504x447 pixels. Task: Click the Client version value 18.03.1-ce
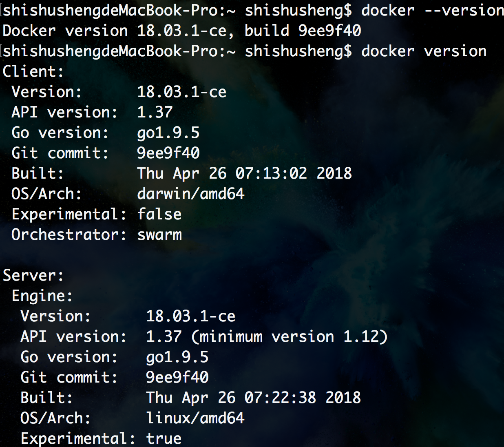coord(181,92)
